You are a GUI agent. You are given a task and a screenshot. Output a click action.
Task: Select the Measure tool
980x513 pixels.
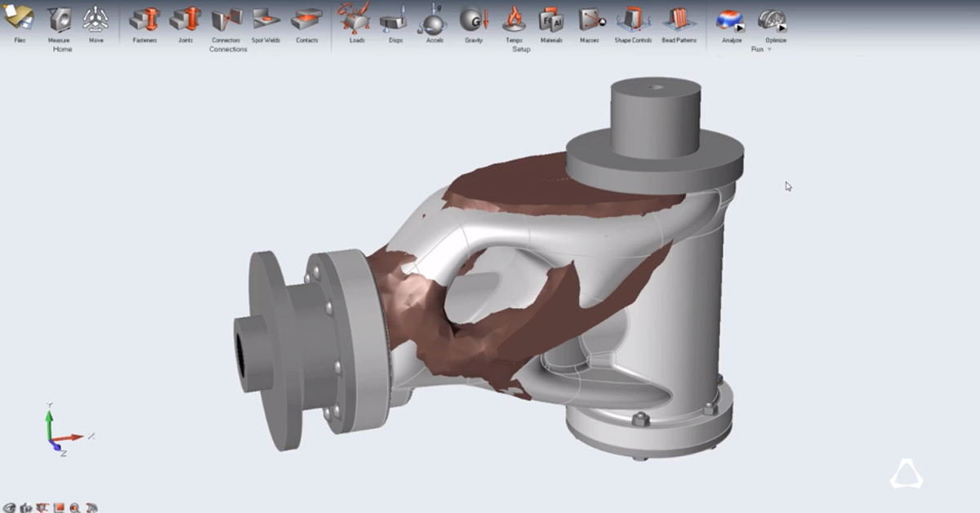pos(59,21)
